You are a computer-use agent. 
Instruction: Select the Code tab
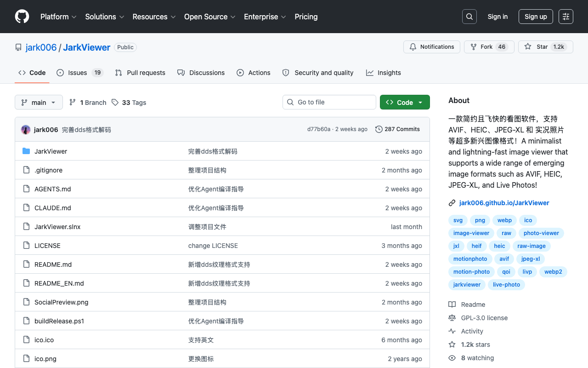pyautogui.click(x=32, y=73)
